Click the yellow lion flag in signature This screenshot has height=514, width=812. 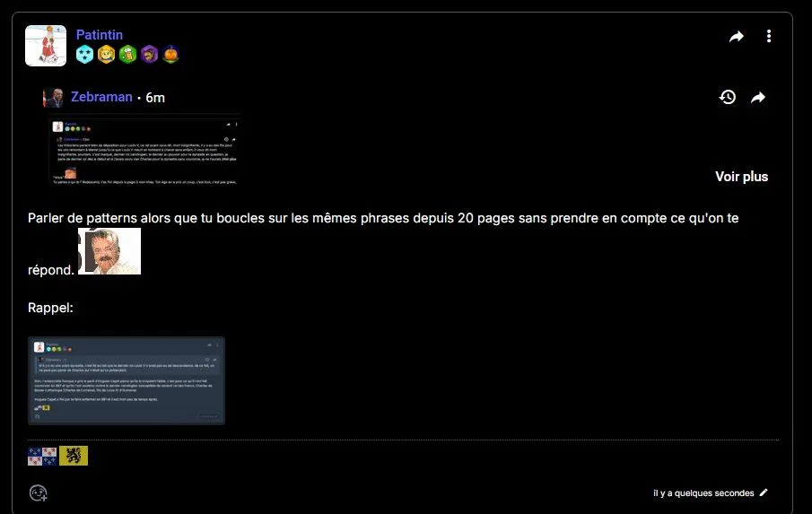(x=74, y=456)
